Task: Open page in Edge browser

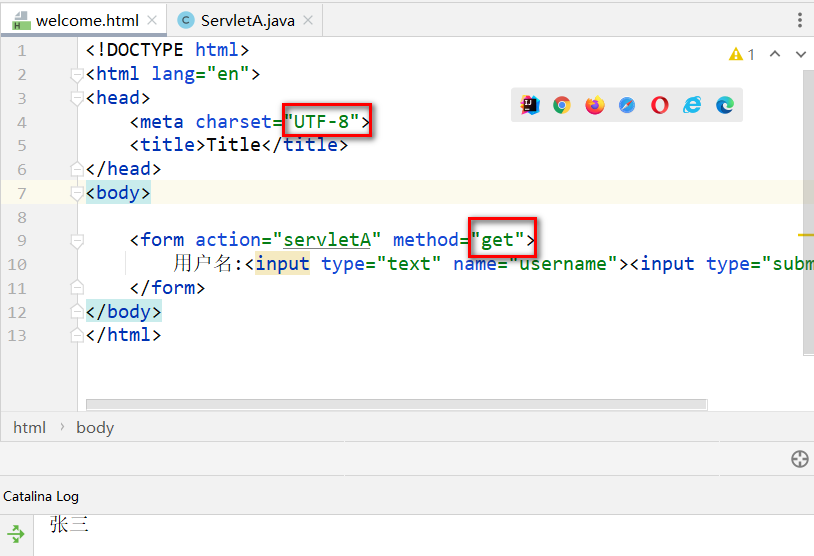Action: (724, 105)
